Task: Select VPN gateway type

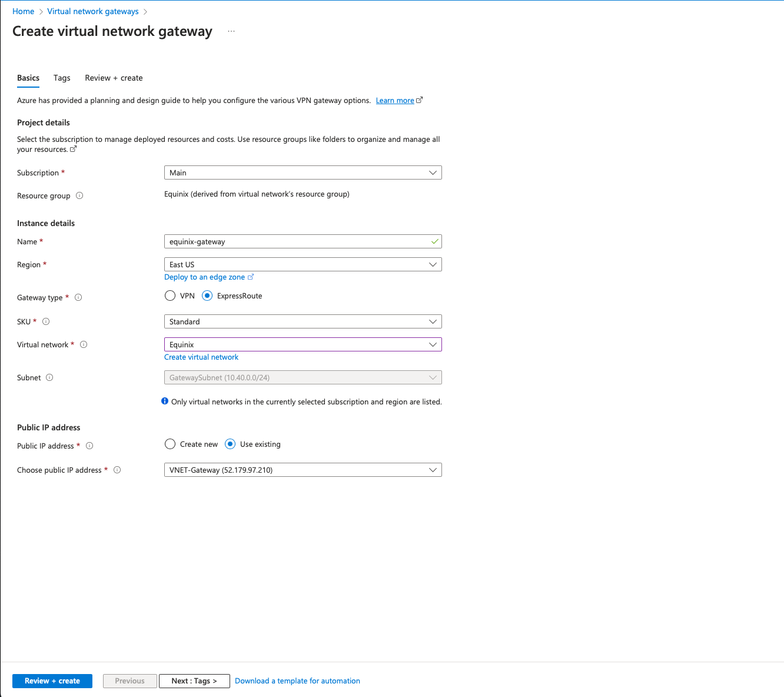Action: pyautogui.click(x=170, y=296)
